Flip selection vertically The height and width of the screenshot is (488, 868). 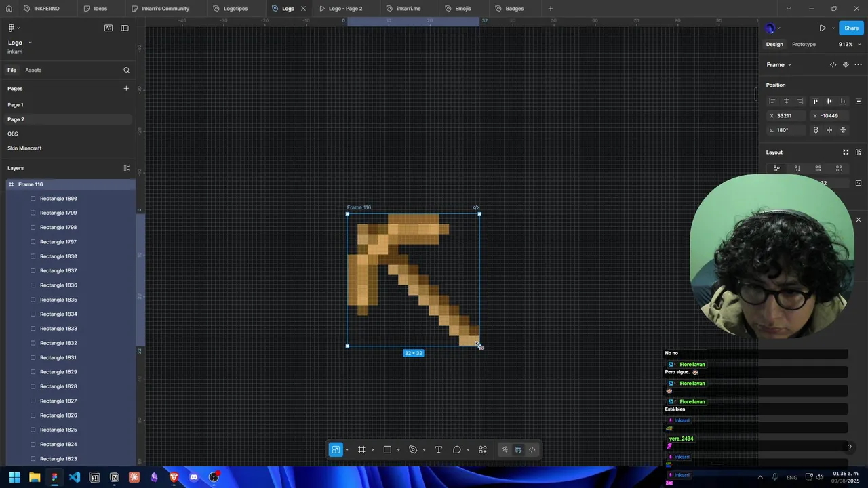pyautogui.click(x=843, y=130)
